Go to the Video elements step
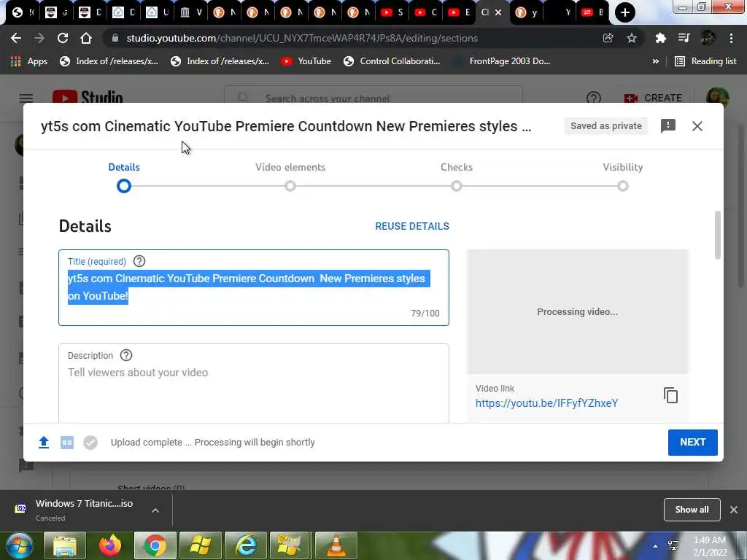 pos(290,167)
